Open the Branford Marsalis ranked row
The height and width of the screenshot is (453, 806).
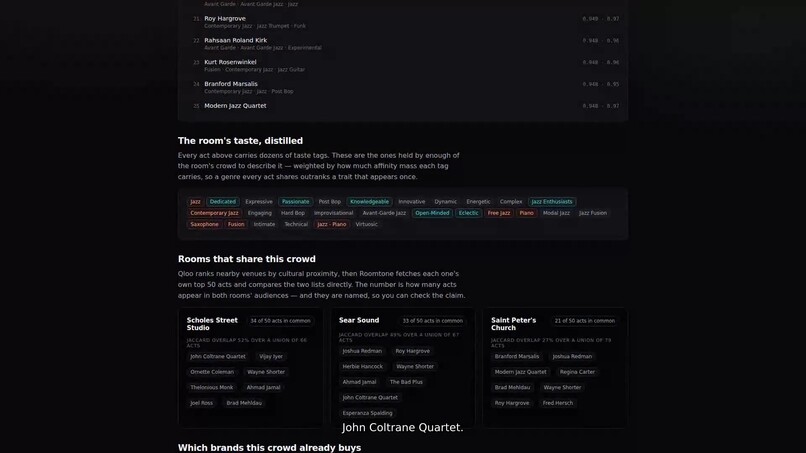(402, 87)
